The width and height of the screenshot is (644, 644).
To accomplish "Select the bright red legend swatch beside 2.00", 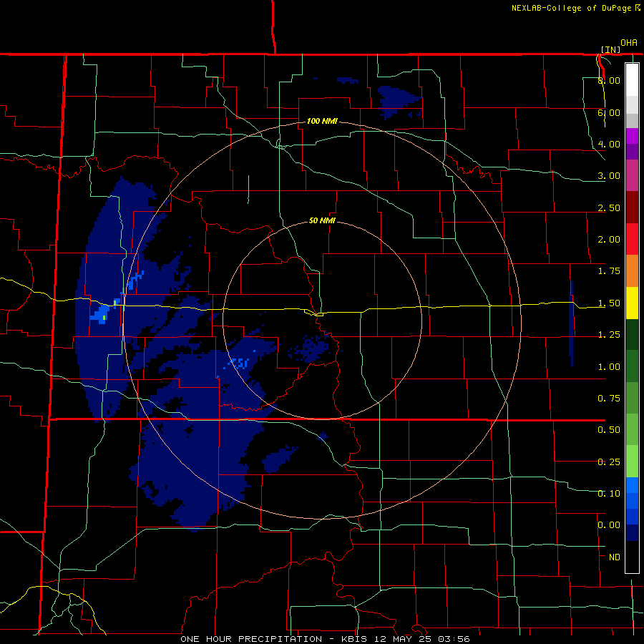I will point(632,239).
